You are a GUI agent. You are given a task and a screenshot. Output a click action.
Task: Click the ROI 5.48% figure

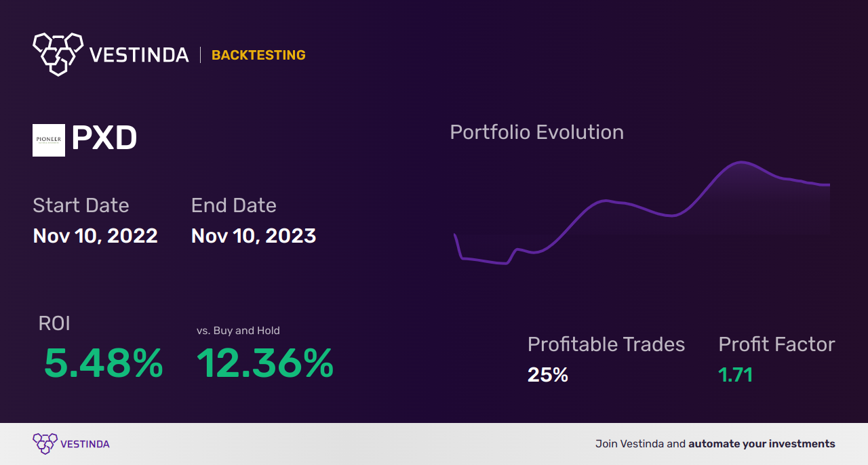[103, 363]
